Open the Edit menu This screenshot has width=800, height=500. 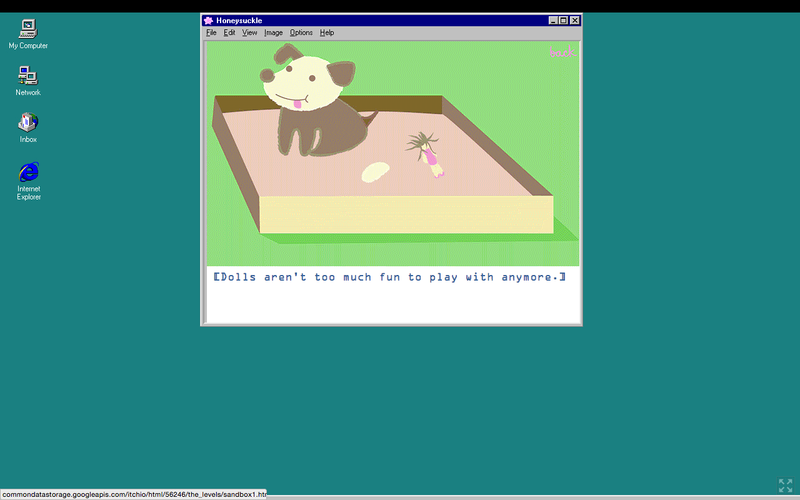pos(229,33)
